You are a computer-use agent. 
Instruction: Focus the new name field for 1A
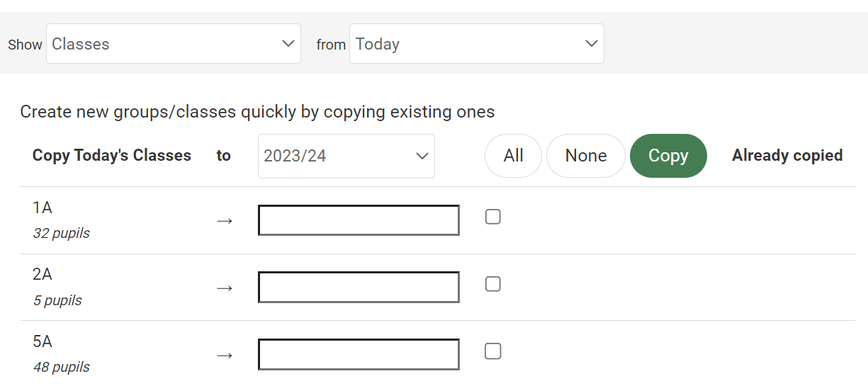tap(359, 220)
